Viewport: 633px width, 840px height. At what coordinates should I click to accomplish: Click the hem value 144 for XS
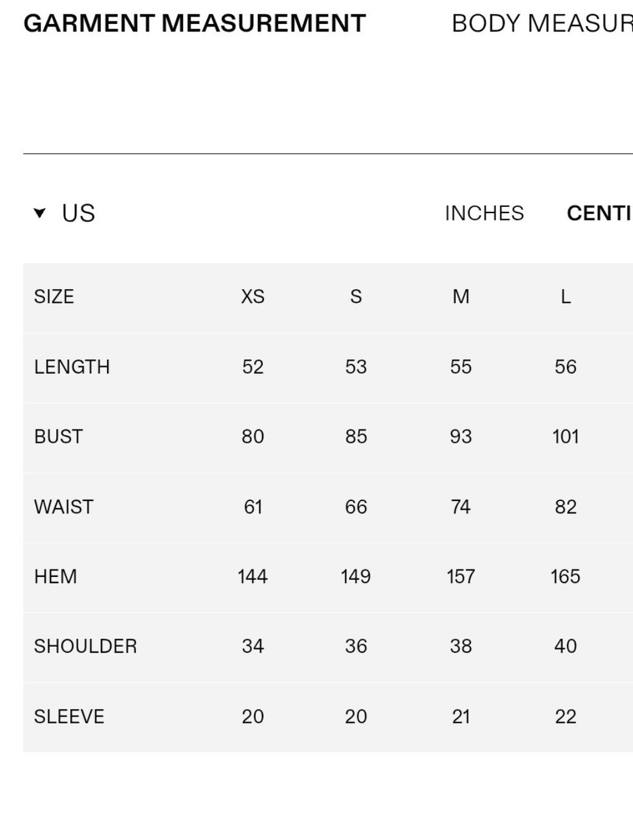253,576
